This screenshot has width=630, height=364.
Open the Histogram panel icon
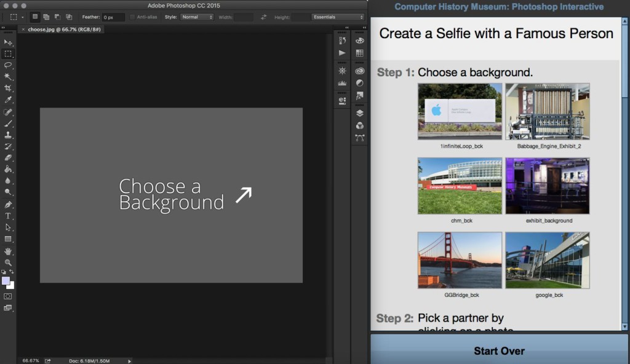pyautogui.click(x=342, y=83)
